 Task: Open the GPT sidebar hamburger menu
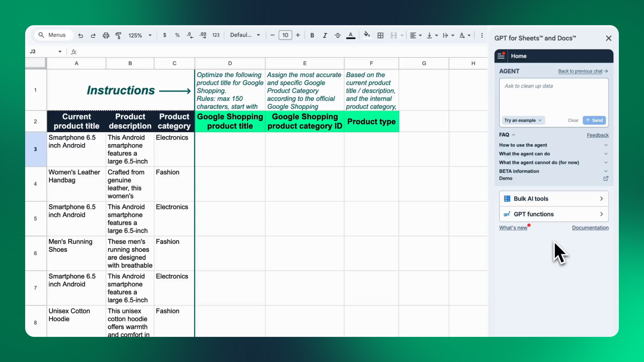pyautogui.click(x=501, y=56)
